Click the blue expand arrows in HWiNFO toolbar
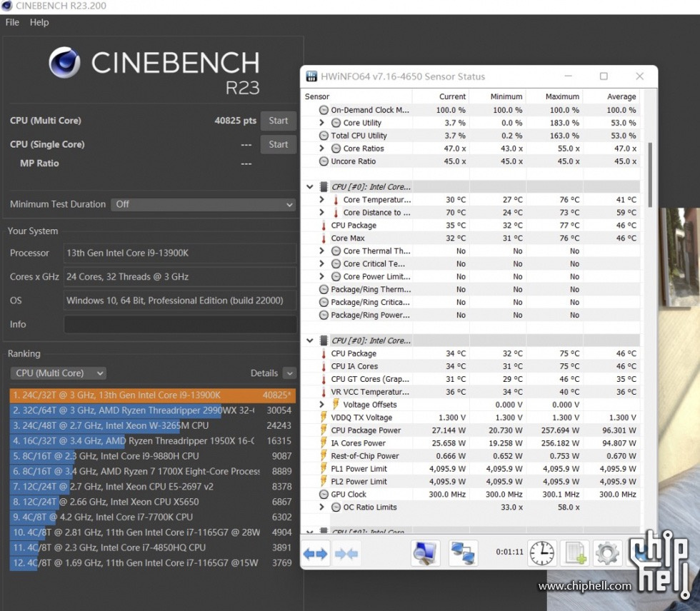The height and width of the screenshot is (611, 700). point(315,554)
